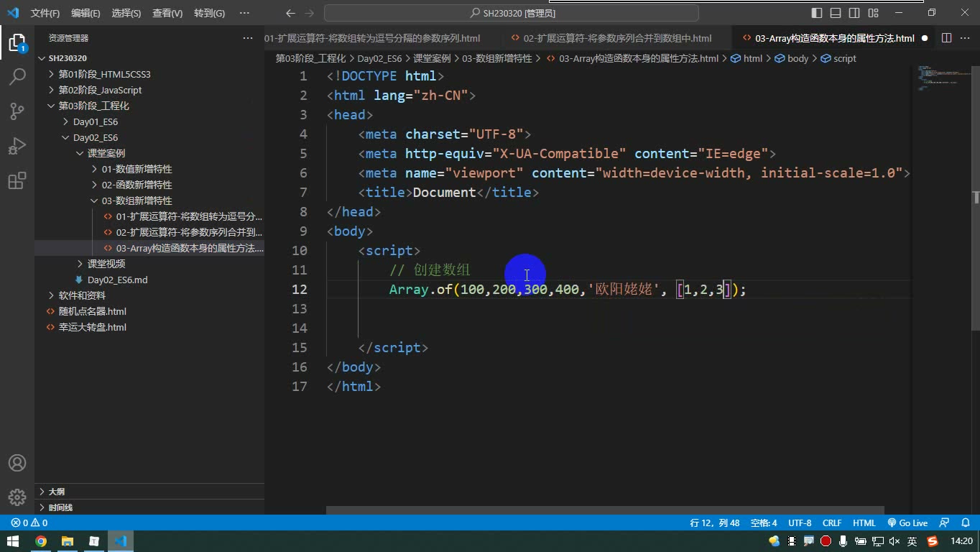The width and height of the screenshot is (980, 552).
Task: Click the Go Back arrow in title bar
Action: pos(290,13)
